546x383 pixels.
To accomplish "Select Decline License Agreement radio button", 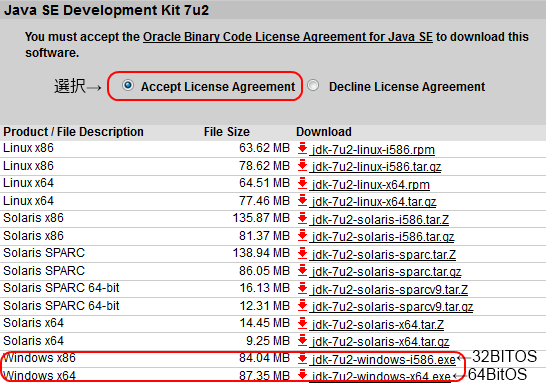I will pos(313,85).
